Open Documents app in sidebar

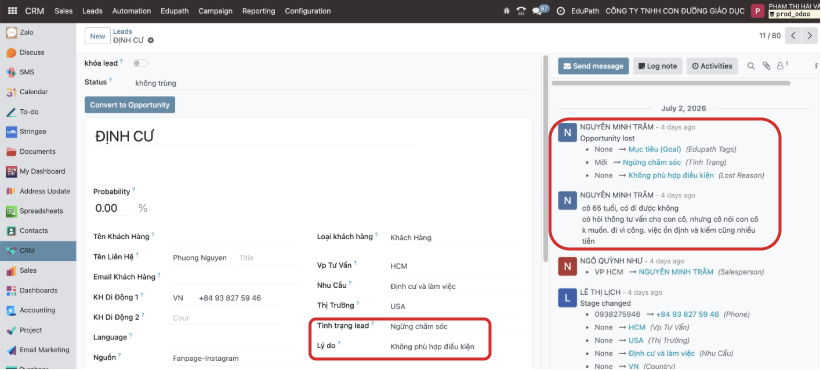(38, 152)
